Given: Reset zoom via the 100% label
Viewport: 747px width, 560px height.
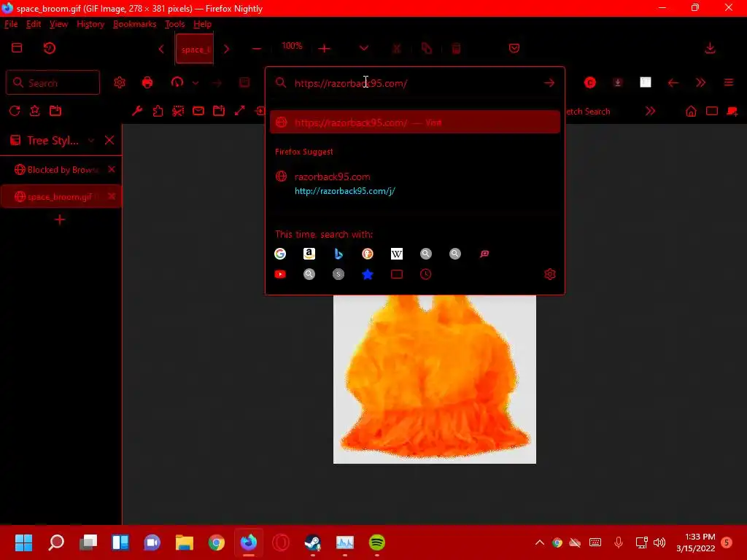Looking at the screenshot, I should [292, 46].
